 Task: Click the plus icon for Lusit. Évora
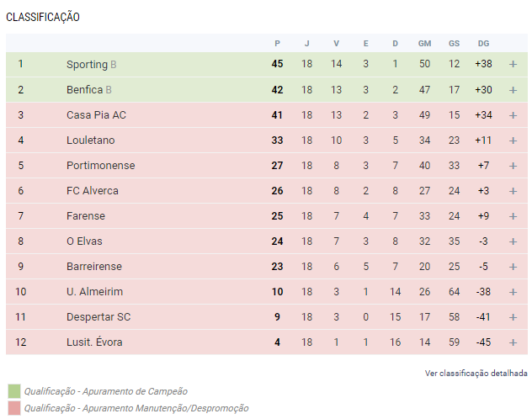[x=513, y=342]
